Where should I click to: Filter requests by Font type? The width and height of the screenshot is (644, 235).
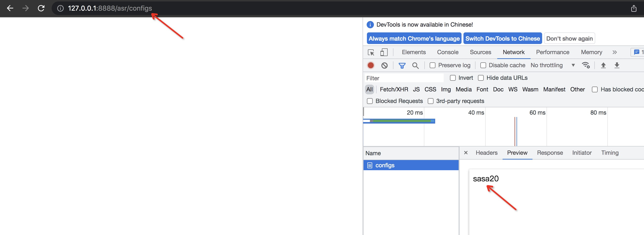pyautogui.click(x=482, y=89)
